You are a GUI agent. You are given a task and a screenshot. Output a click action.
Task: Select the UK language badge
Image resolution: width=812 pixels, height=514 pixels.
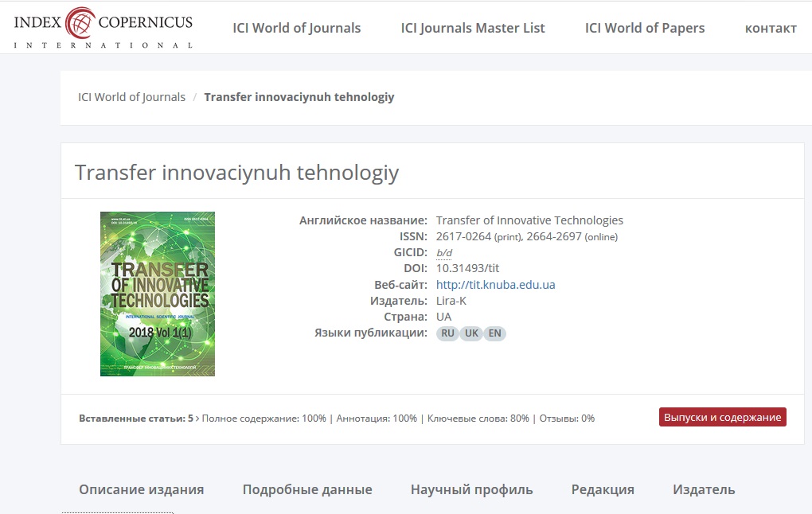click(x=471, y=333)
